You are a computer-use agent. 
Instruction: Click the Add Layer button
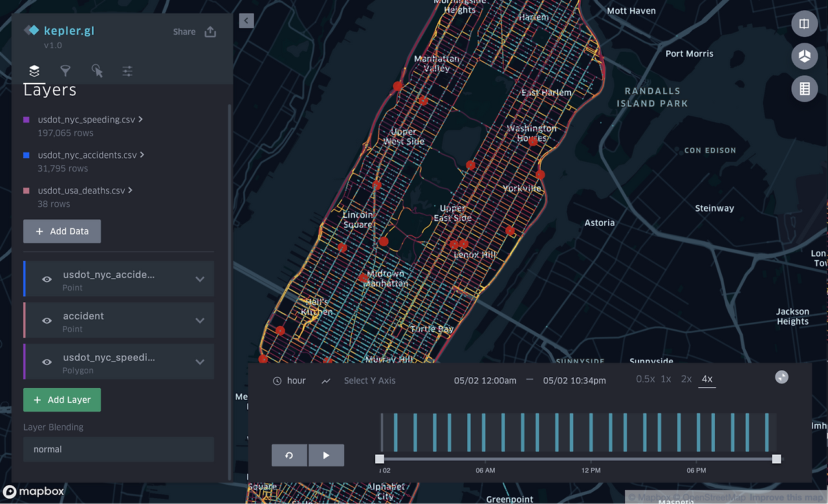(61, 400)
